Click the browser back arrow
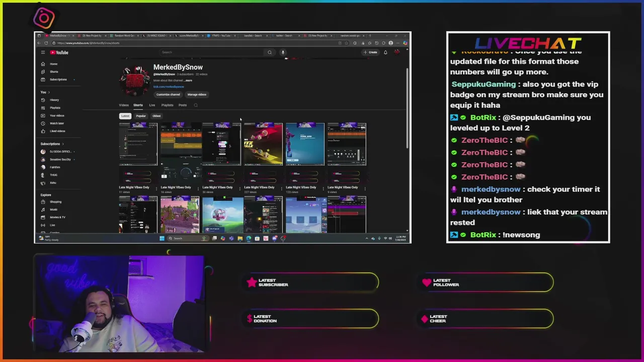Image resolution: width=644 pixels, height=362 pixels. point(39,43)
